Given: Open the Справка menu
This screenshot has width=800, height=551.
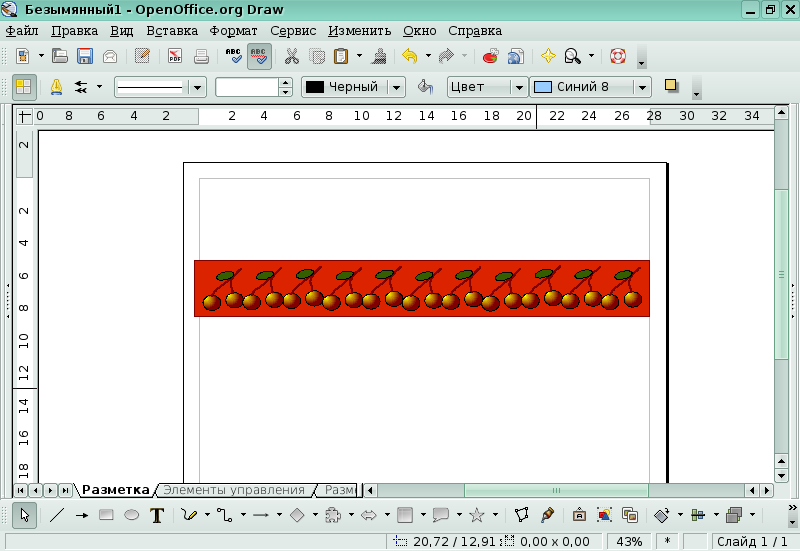Looking at the screenshot, I should click(x=475, y=31).
